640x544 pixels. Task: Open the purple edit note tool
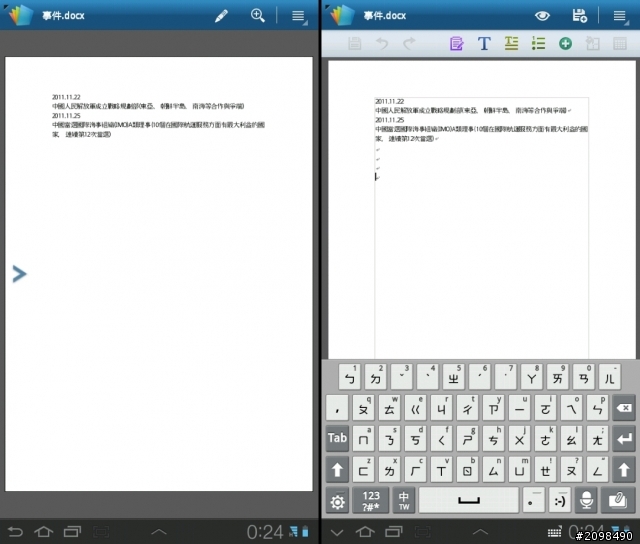tap(456, 43)
